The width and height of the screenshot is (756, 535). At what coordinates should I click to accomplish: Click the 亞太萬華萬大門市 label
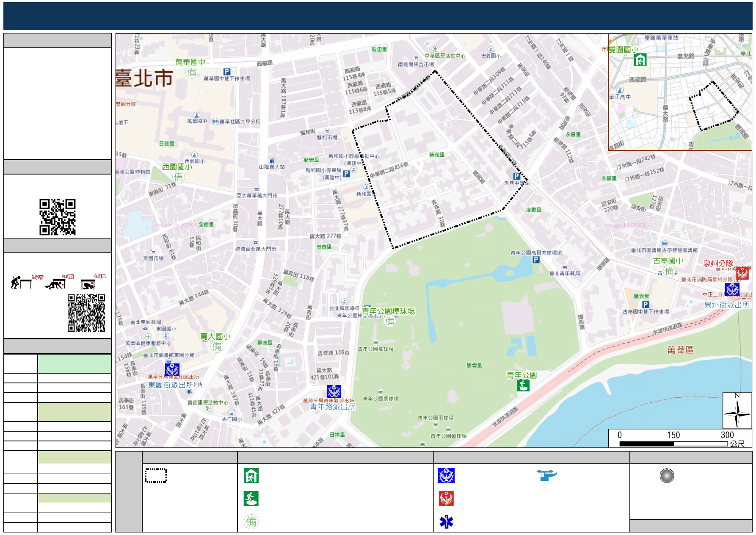257,196
